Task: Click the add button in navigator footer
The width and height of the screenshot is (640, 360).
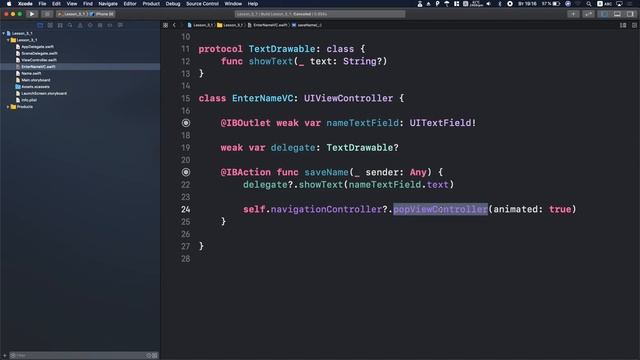Action: (x=4, y=356)
